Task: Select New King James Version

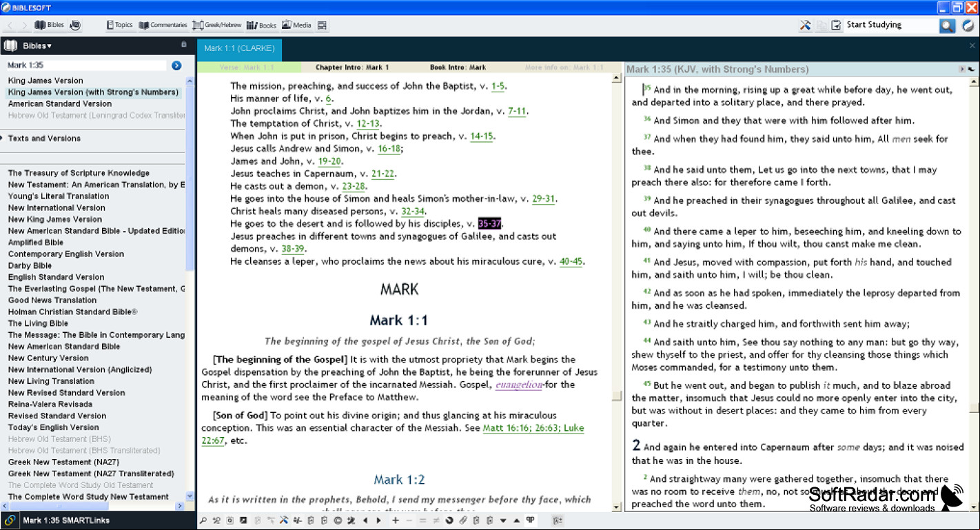Action: tap(55, 219)
